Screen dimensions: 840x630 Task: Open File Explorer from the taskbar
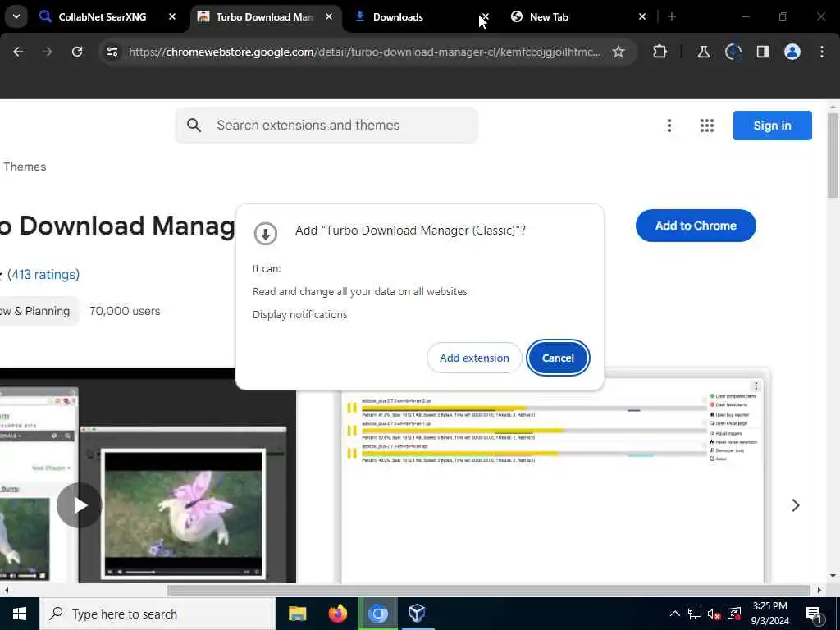pyautogui.click(x=297, y=614)
